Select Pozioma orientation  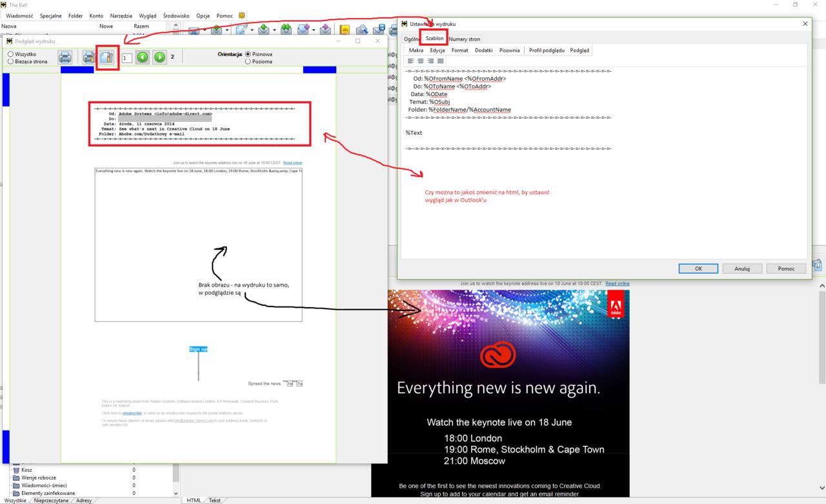click(248, 61)
